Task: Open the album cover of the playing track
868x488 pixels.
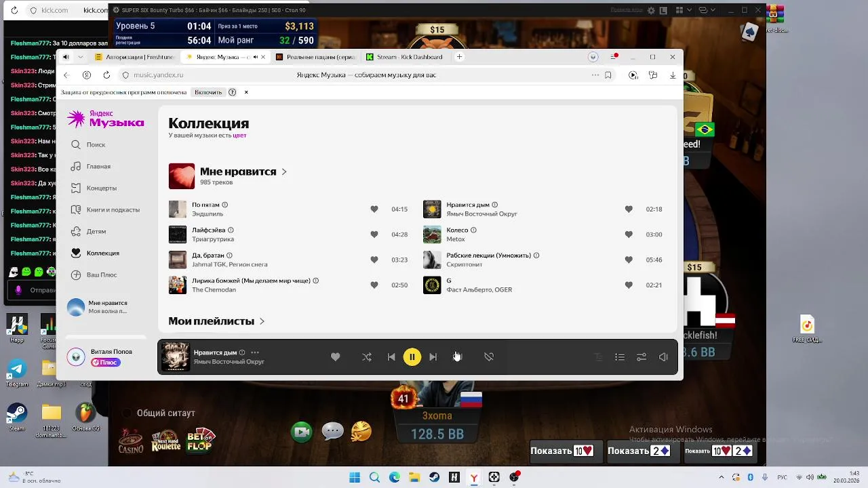Action: click(x=175, y=357)
